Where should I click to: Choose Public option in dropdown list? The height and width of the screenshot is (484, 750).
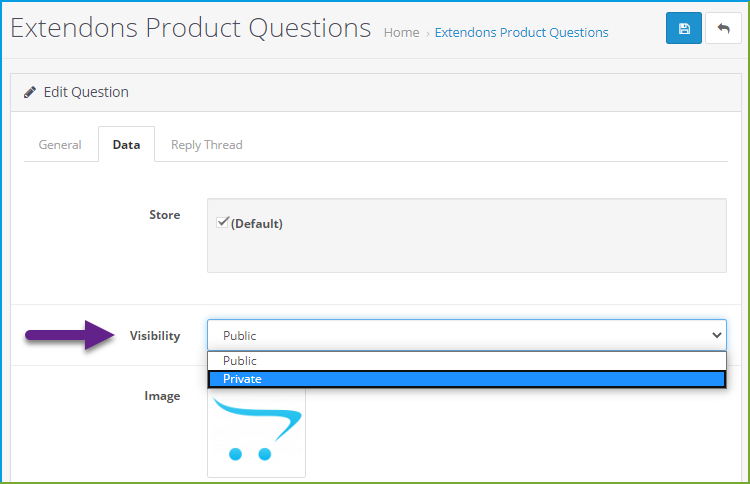coord(467,361)
